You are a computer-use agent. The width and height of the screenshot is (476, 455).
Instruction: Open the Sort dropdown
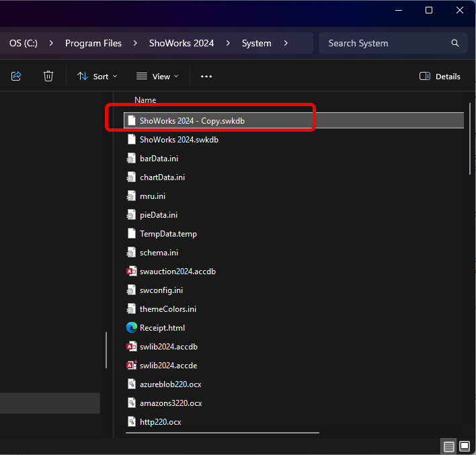click(97, 76)
